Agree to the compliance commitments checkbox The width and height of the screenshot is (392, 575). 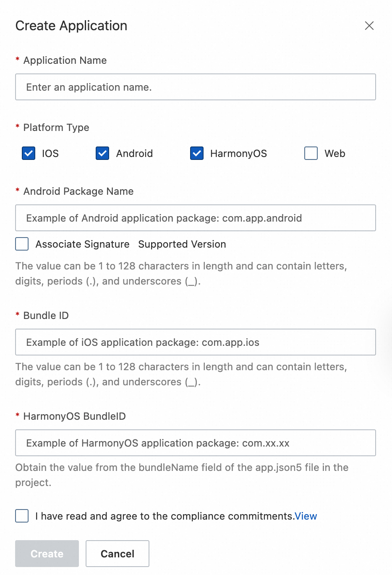coord(22,516)
